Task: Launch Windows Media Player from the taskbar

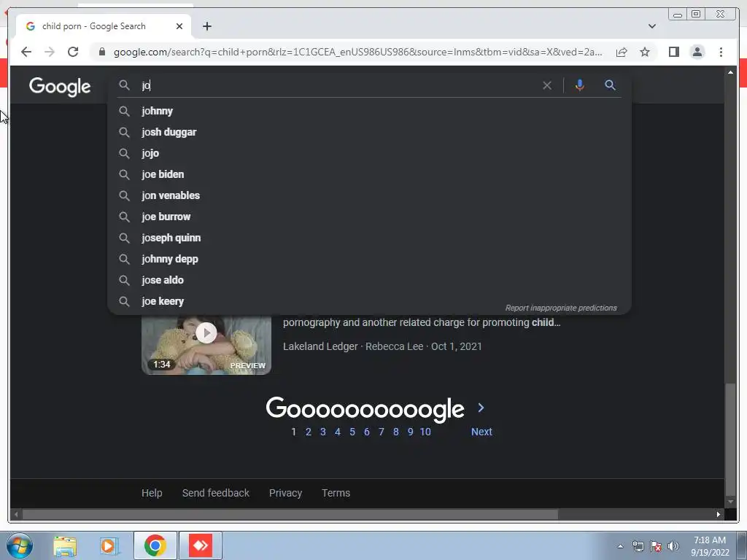Action: [109, 545]
